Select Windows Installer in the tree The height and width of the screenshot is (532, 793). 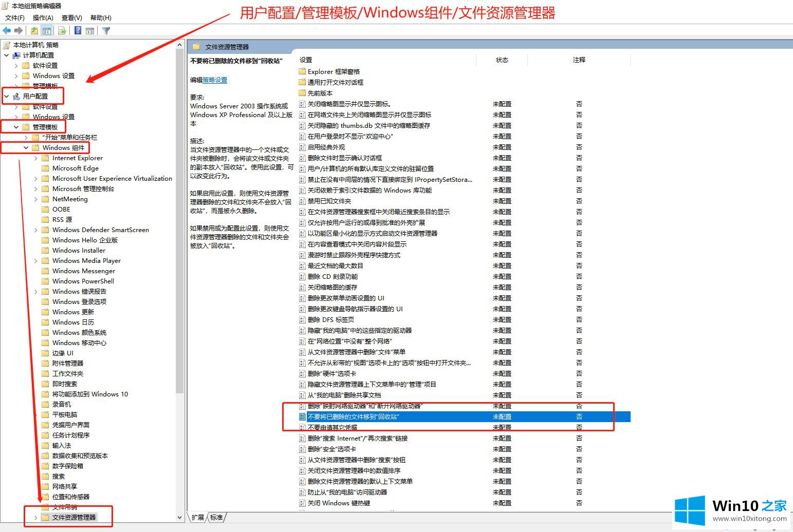pyautogui.click(x=79, y=250)
